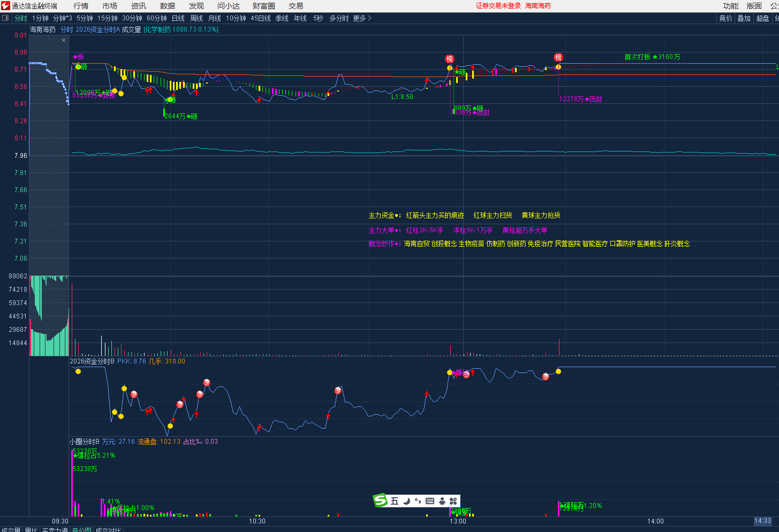Open the 版面 layout menu
Image resolution: width=779 pixels, height=532 pixels.
(754, 6)
